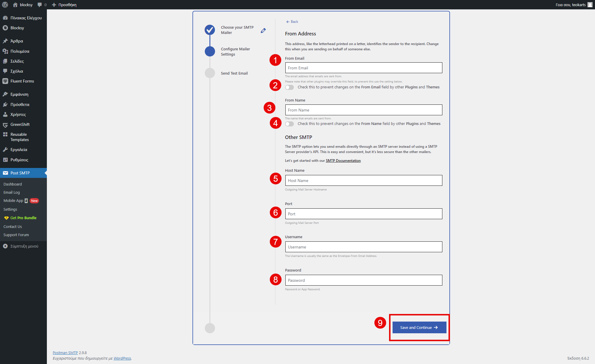
Task: Click the Get Pro Bundle diamond icon
Action: [6, 218]
